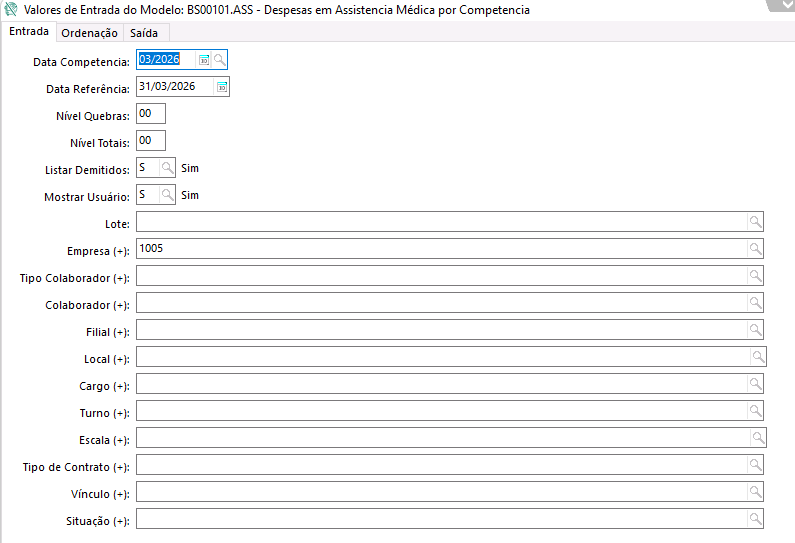Image resolution: width=795 pixels, height=543 pixels.
Task: Click the search icon in Empresa field
Action: [756, 249]
